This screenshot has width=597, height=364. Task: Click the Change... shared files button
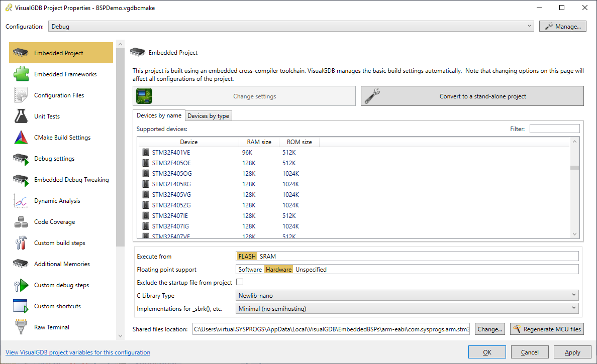[x=490, y=329]
